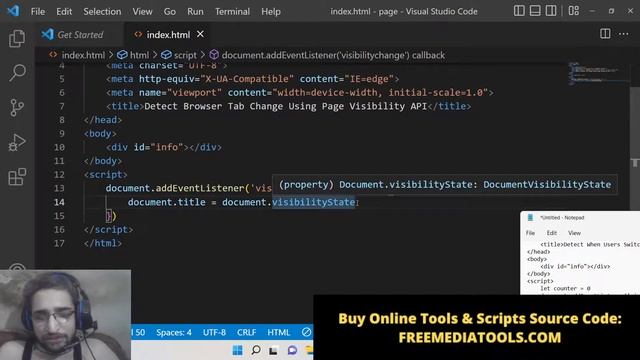Click addEventListener on line 13
Screen dimensions: 640x360
pyautogui.click(x=200, y=188)
